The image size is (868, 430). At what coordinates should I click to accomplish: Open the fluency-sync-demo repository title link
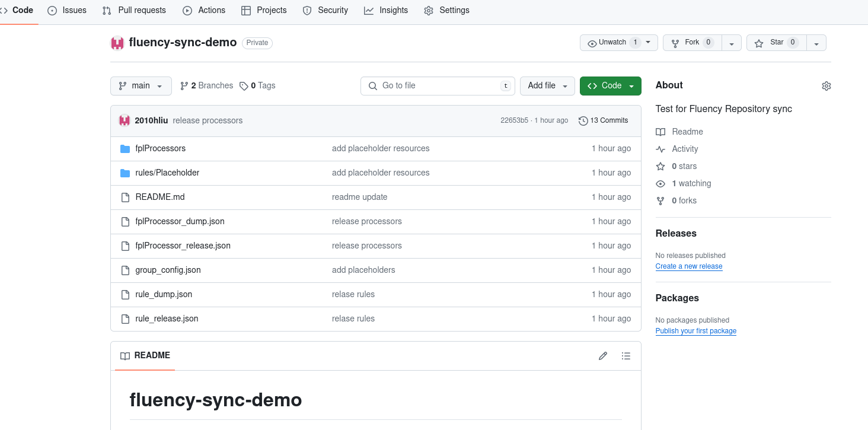(183, 42)
